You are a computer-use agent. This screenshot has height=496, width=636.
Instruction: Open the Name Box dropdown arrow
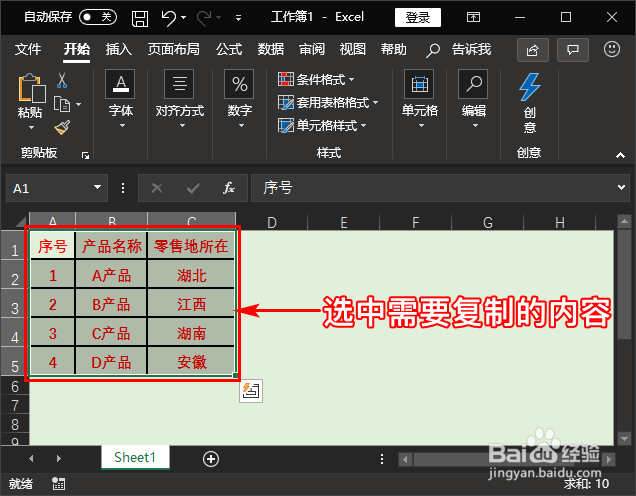click(97, 187)
